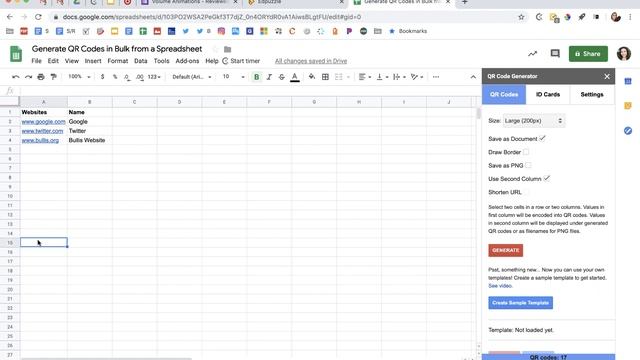
Task: Open the text wrapping dropdown
Action: 399,77
